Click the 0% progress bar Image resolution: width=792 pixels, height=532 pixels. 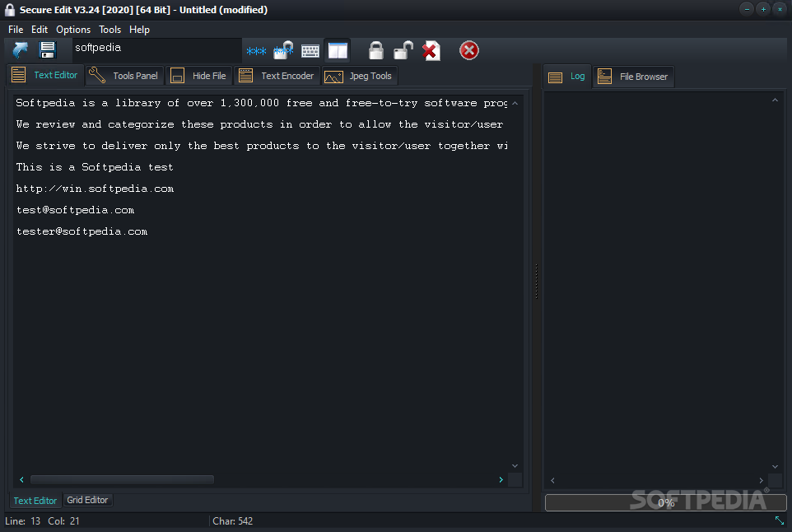(x=666, y=502)
